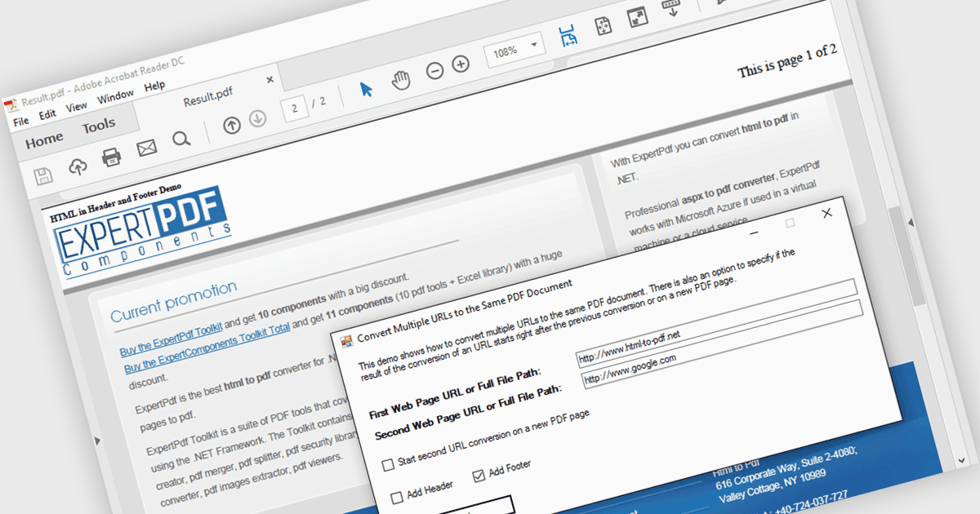Click the Save file icon in Acrobat toolbar

42,175
